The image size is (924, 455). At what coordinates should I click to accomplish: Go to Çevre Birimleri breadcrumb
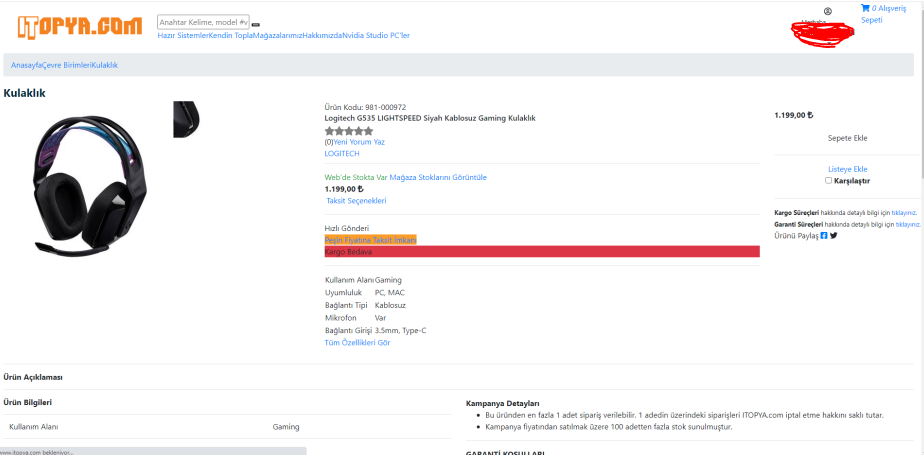pos(67,65)
